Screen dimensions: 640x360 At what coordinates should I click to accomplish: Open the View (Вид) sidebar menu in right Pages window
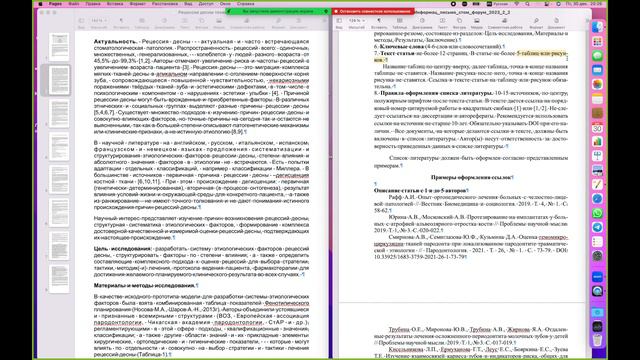(x=339, y=20)
